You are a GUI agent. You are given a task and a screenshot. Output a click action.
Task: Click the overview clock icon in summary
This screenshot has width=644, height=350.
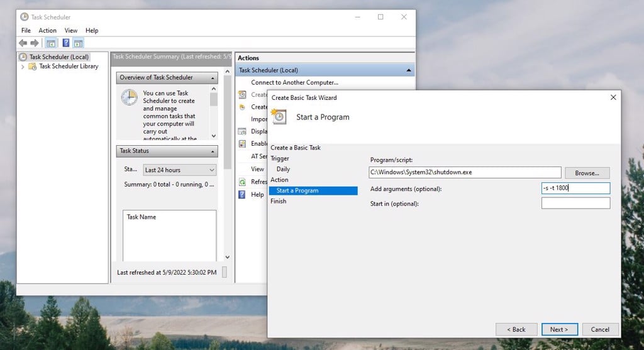pyautogui.click(x=129, y=97)
